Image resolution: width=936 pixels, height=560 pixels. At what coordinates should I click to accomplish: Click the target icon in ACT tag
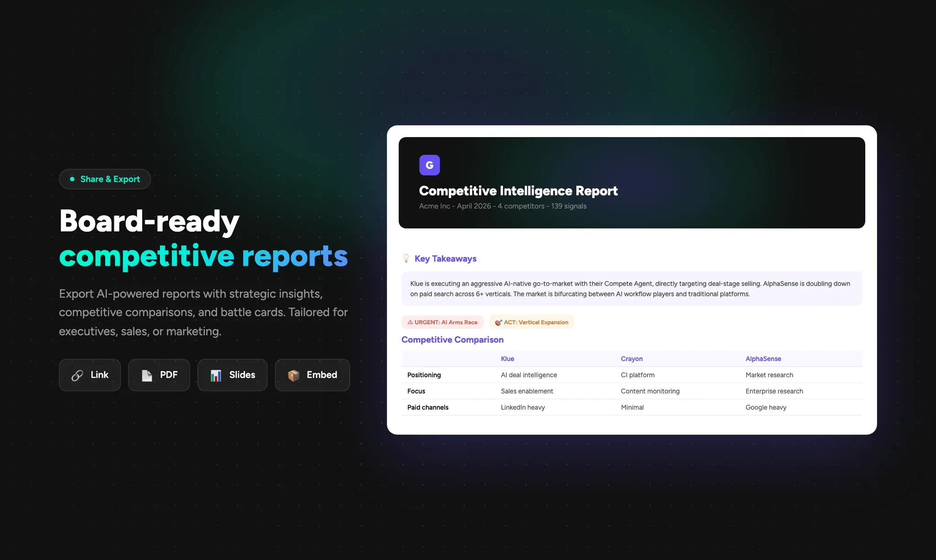tap(499, 322)
